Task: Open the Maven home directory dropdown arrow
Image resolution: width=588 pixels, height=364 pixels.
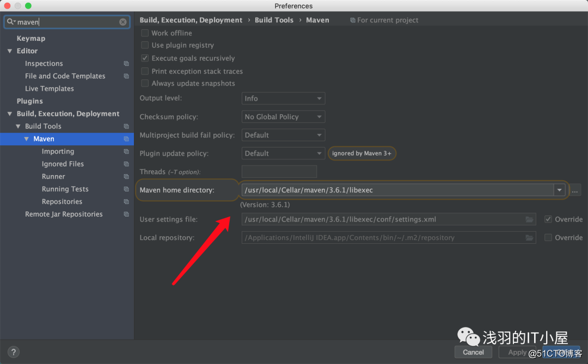Action: (560, 190)
